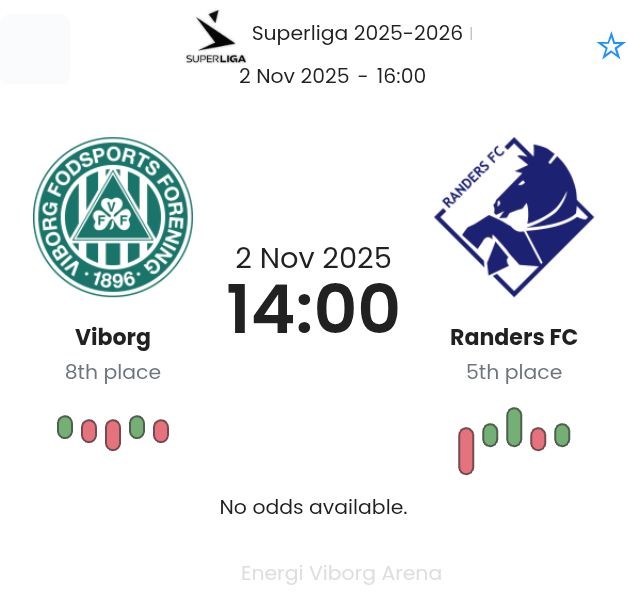Viewport: 628px width, 600px height.
Task: Open the Superliga league logo
Action: click(x=216, y=37)
